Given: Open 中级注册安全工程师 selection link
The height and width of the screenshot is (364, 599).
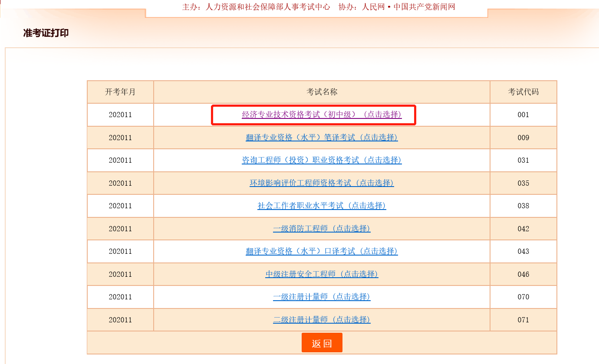Looking at the screenshot, I should pos(322,274).
